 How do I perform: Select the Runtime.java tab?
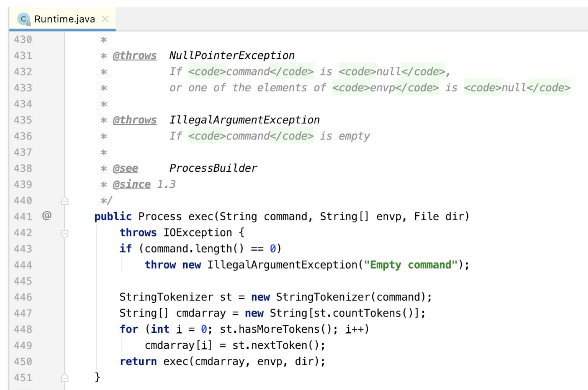coord(64,19)
